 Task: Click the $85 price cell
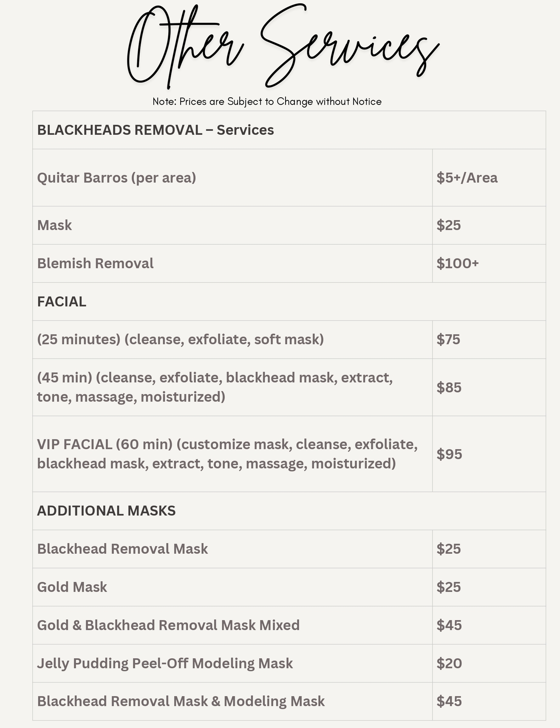click(449, 387)
